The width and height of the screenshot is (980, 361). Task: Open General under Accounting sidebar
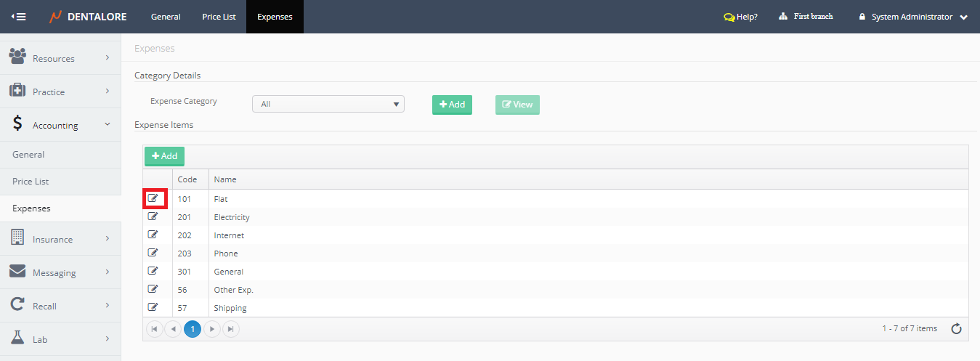28,155
